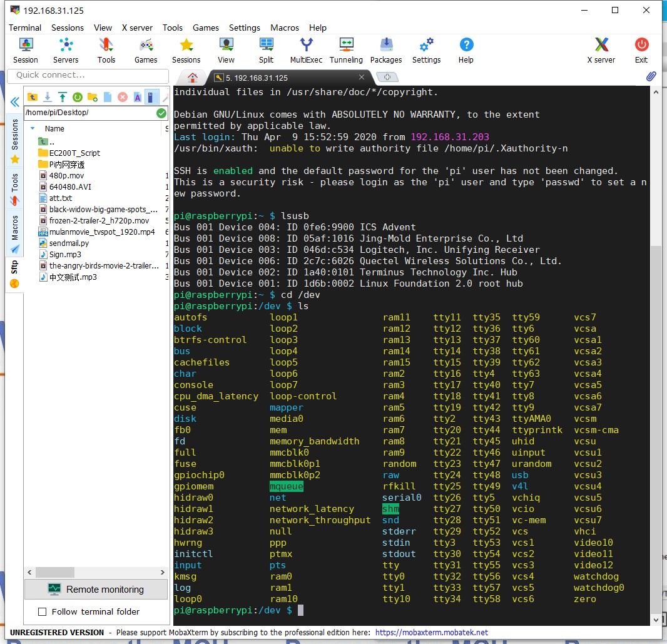The width and height of the screenshot is (667, 644).
Task: Create new file in SFTP browser
Action: coord(108,97)
